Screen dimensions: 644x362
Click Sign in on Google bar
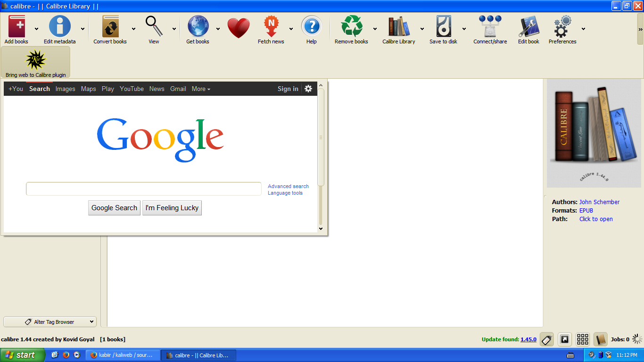288,89
